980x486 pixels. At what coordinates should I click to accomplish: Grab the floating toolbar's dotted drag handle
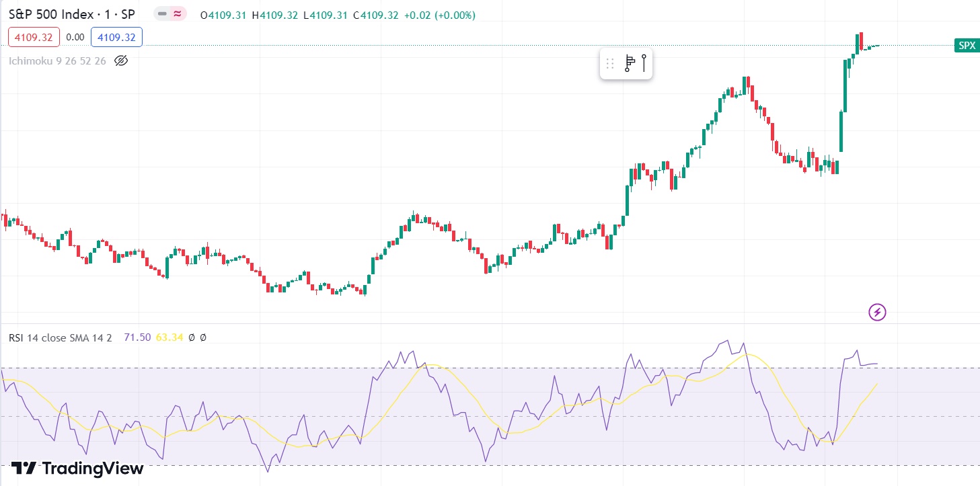click(x=610, y=64)
